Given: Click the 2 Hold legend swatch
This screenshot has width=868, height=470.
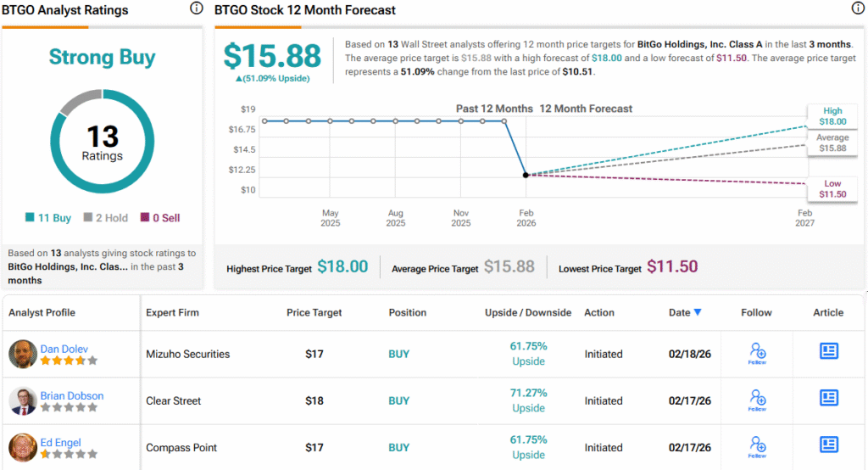Looking at the screenshot, I should [87, 218].
